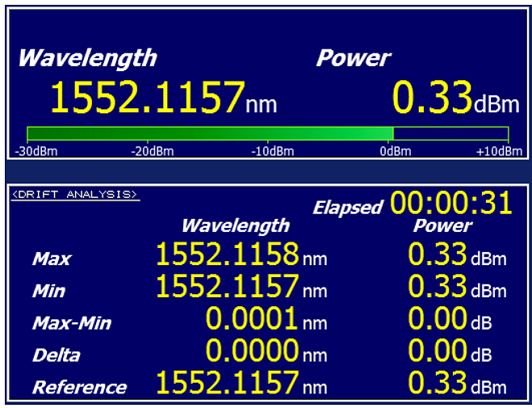The image size is (532, 408).
Task: Click the Max-Min wavelength value 0.0001
Action: (252, 319)
